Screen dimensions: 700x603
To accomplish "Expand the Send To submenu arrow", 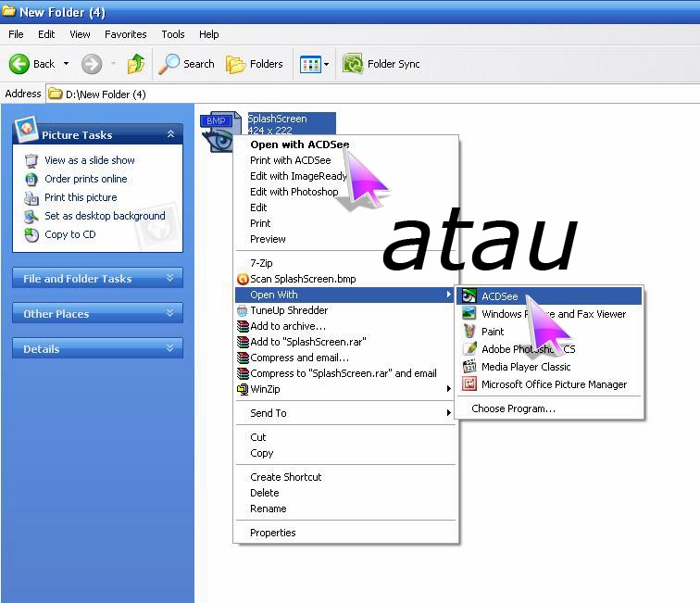I will [x=449, y=413].
